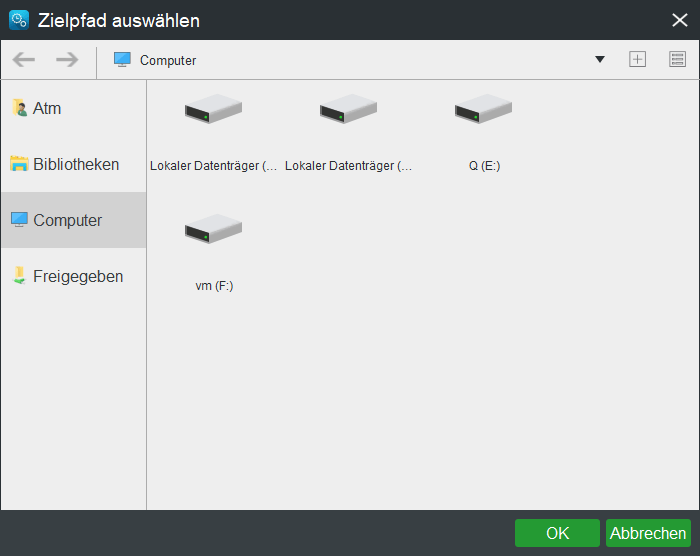
Task: Confirm selection with the OK button
Action: (x=557, y=533)
